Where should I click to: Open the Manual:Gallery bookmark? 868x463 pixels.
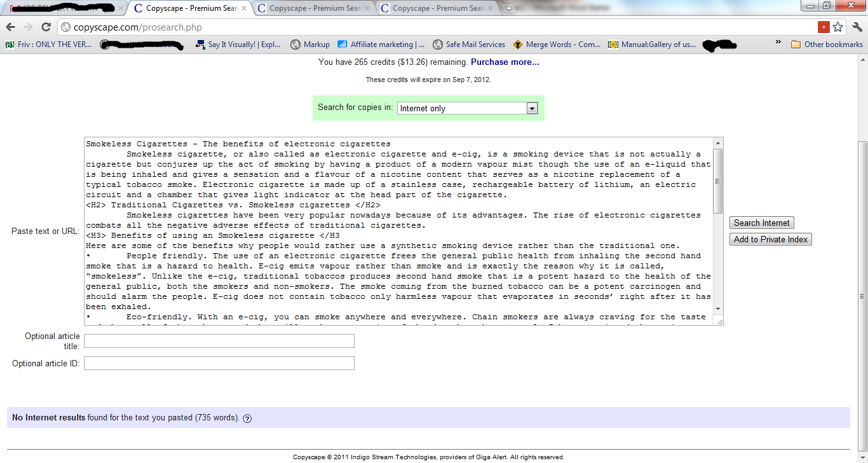(652, 45)
